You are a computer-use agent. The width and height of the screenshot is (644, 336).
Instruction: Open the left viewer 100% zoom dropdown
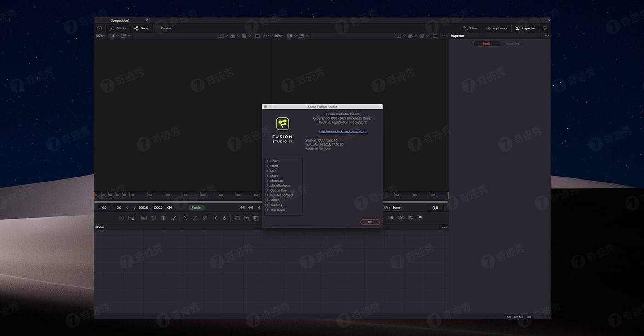tap(100, 36)
